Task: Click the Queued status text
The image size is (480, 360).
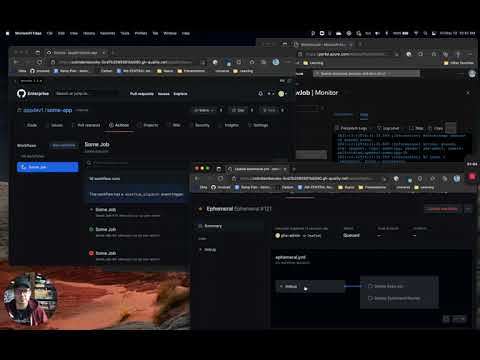Action: point(351,235)
